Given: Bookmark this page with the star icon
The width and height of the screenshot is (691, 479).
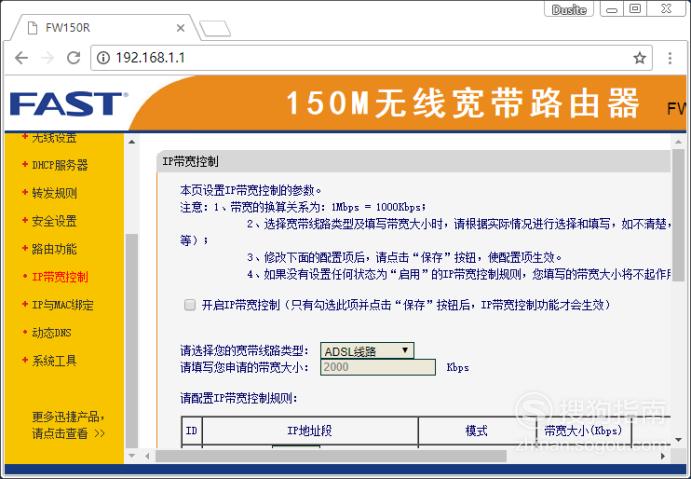Looking at the screenshot, I should point(639,58).
